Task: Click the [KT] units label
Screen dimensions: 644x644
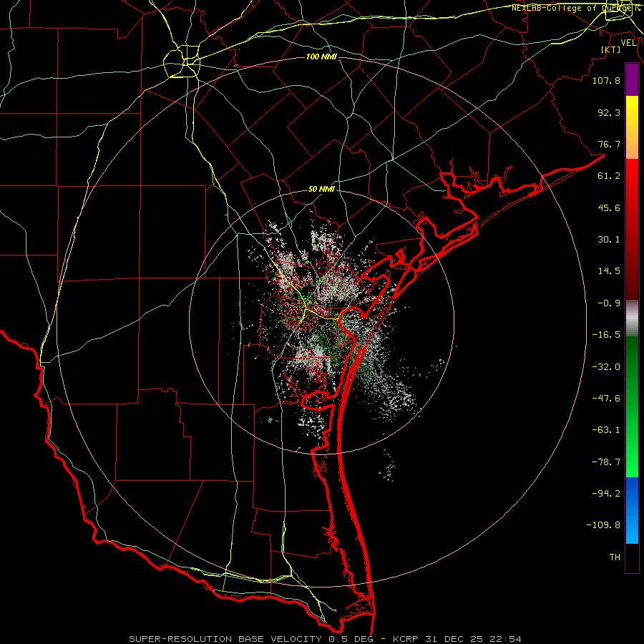Action: 610,49
